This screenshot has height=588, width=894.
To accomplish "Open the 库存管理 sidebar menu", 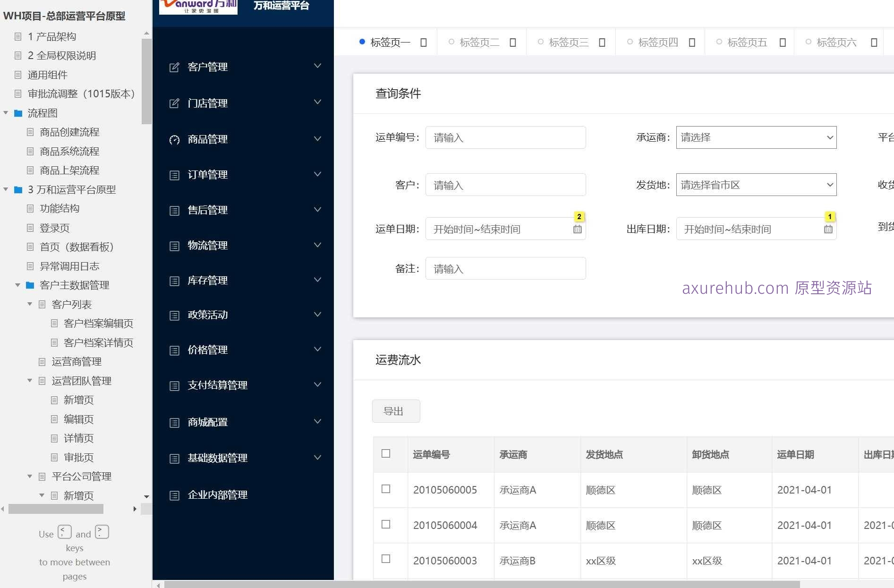I will pos(208,281).
